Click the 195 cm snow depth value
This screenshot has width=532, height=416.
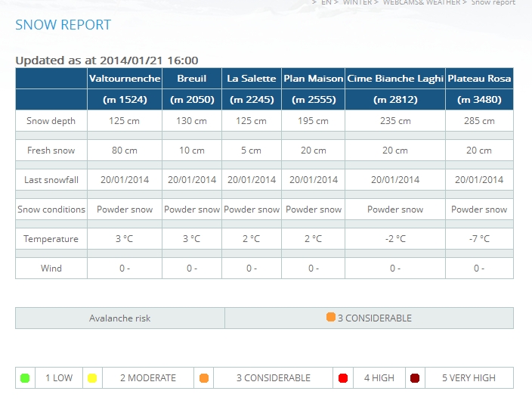pos(313,121)
